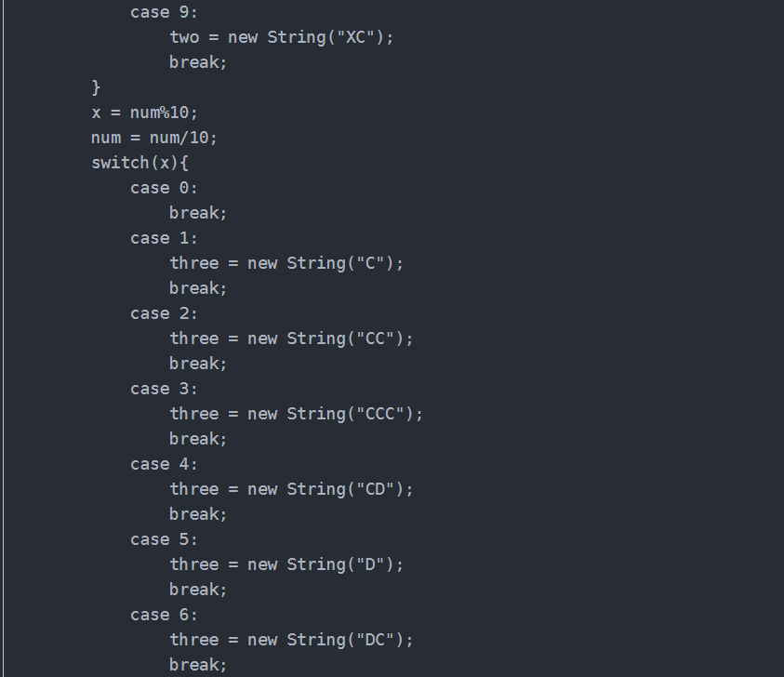Viewport: 784px width, 677px height.
Task: Click the string literal "CC" under case 2
Action: click(x=379, y=338)
